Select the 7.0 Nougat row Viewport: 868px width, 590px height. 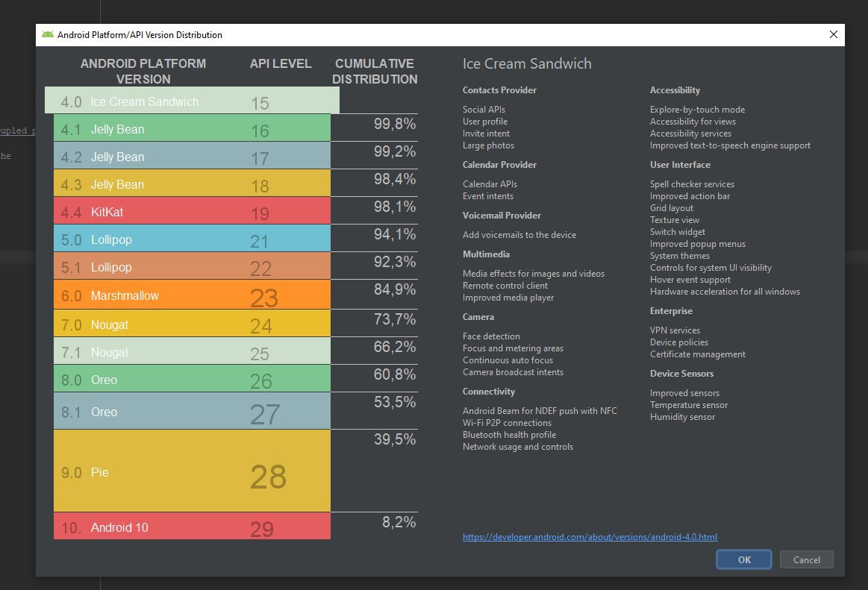coord(192,324)
